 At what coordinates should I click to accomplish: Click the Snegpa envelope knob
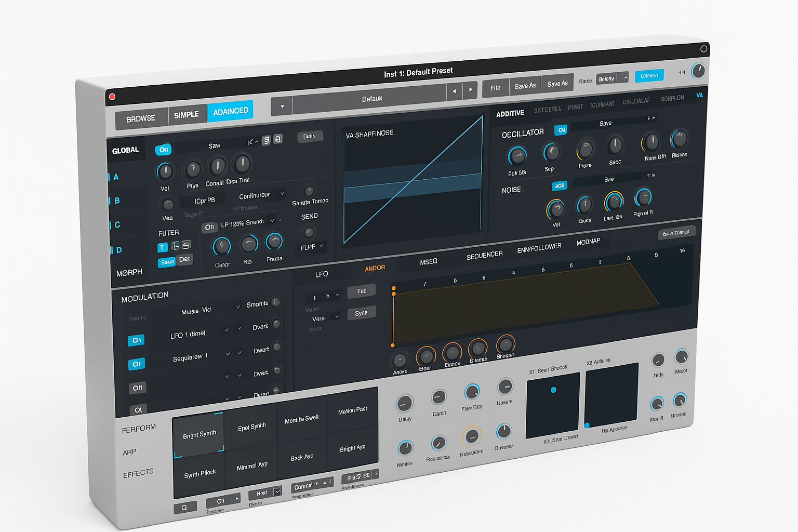[505, 344]
